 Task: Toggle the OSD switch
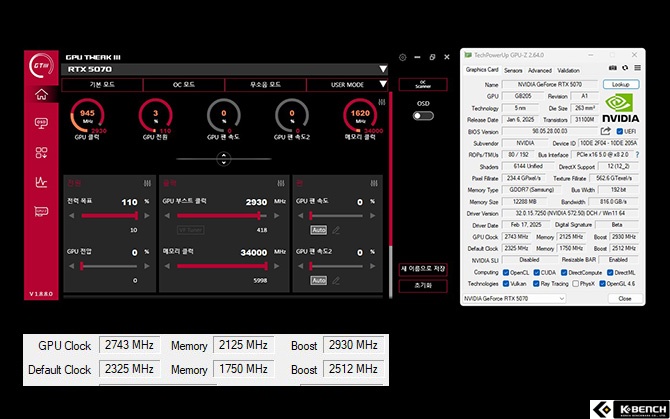tap(423, 116)
